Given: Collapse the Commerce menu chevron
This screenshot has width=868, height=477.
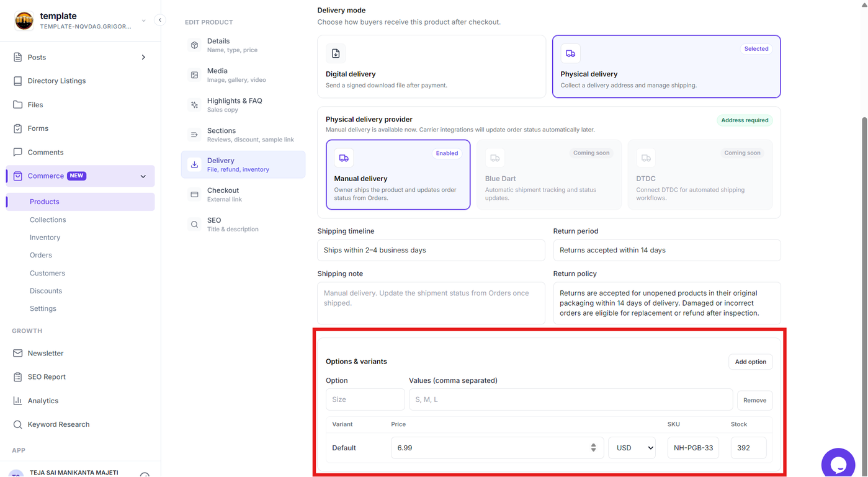Looking at the screenshot, I should [x=143, y=176].
